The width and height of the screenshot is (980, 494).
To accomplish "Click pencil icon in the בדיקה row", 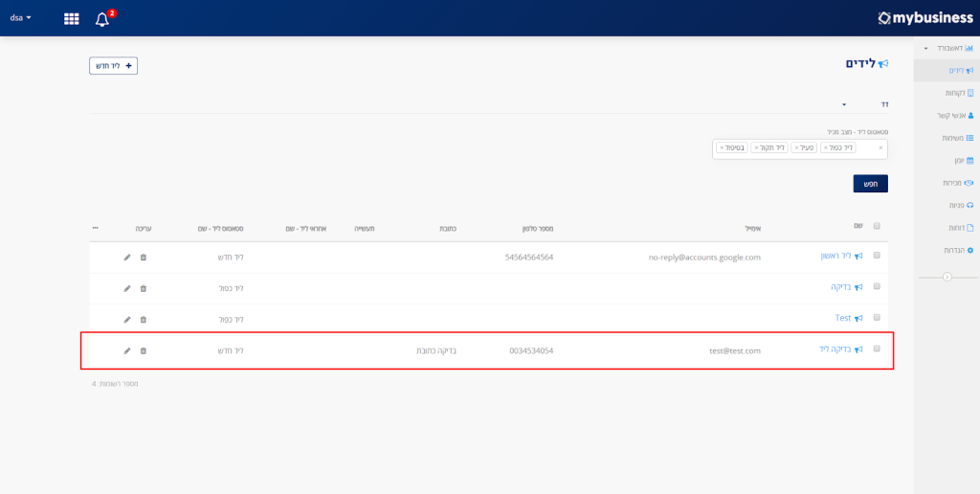I will 127,288.
